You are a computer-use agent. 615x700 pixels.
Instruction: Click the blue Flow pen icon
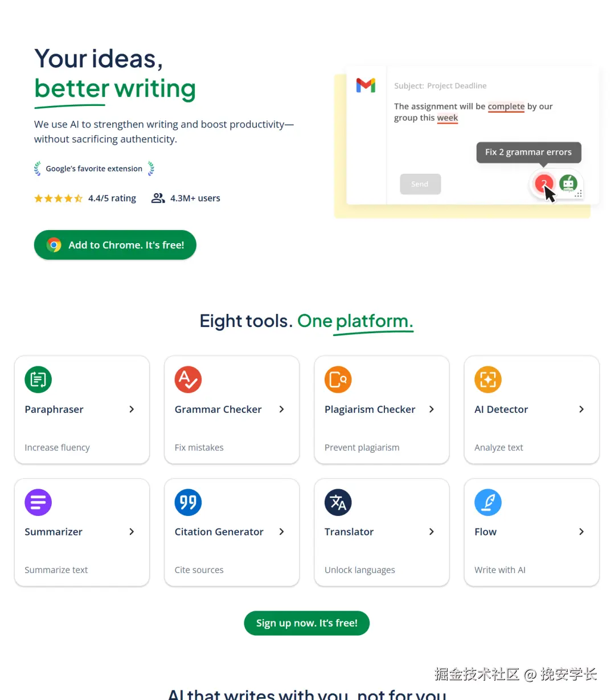[x=488, y=502]
